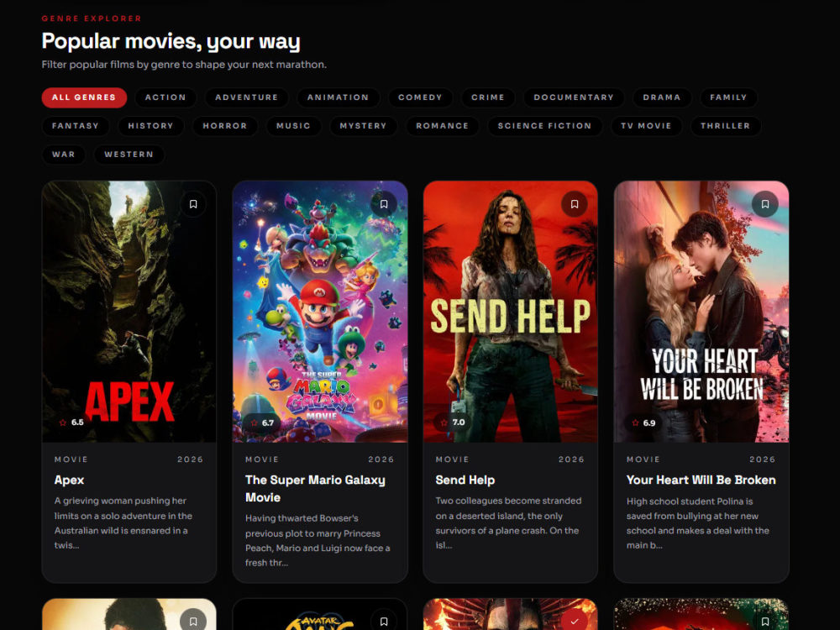Filter movies by History genre
The image size is (840, 630).
point(151,126)
